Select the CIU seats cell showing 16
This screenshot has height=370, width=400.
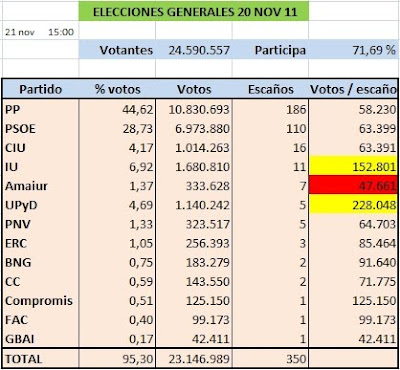click(x=271, y=147)
